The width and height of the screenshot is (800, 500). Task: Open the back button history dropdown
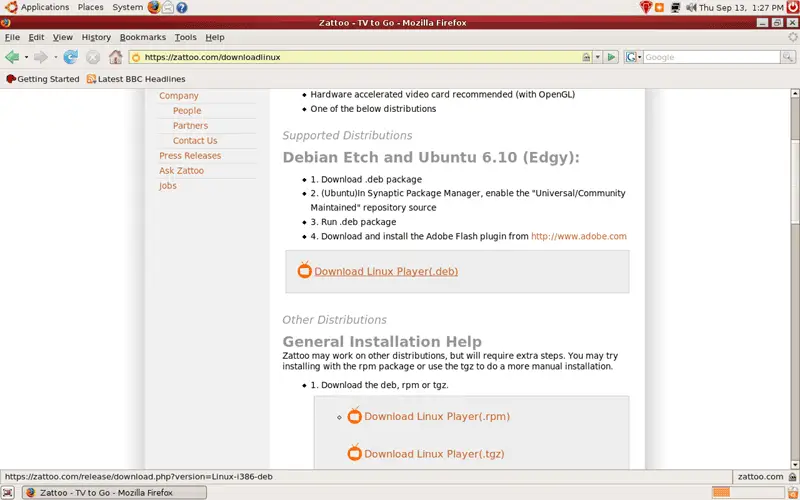27,57
